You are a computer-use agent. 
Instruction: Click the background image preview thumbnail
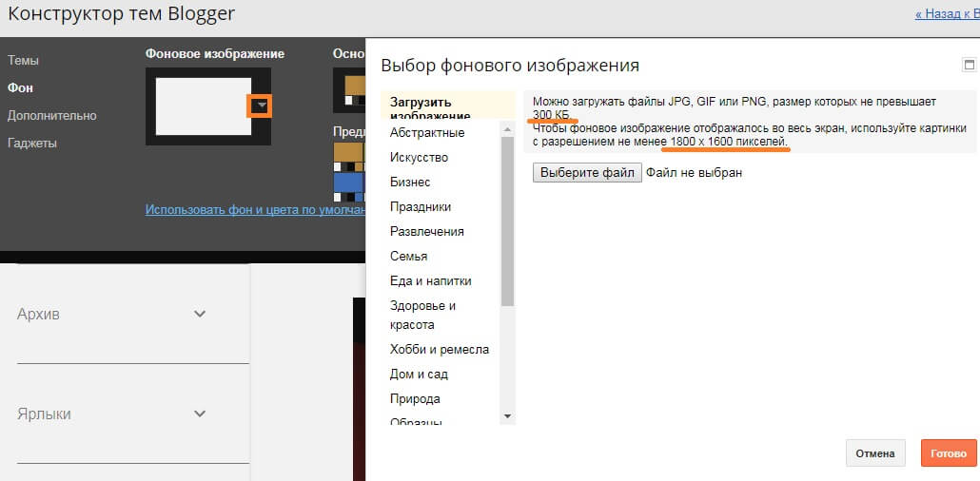point(203,106)
